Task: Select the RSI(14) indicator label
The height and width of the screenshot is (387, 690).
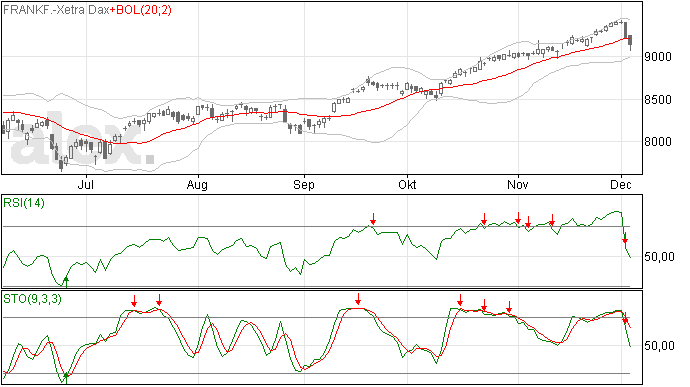Action: tap(24, 203)
